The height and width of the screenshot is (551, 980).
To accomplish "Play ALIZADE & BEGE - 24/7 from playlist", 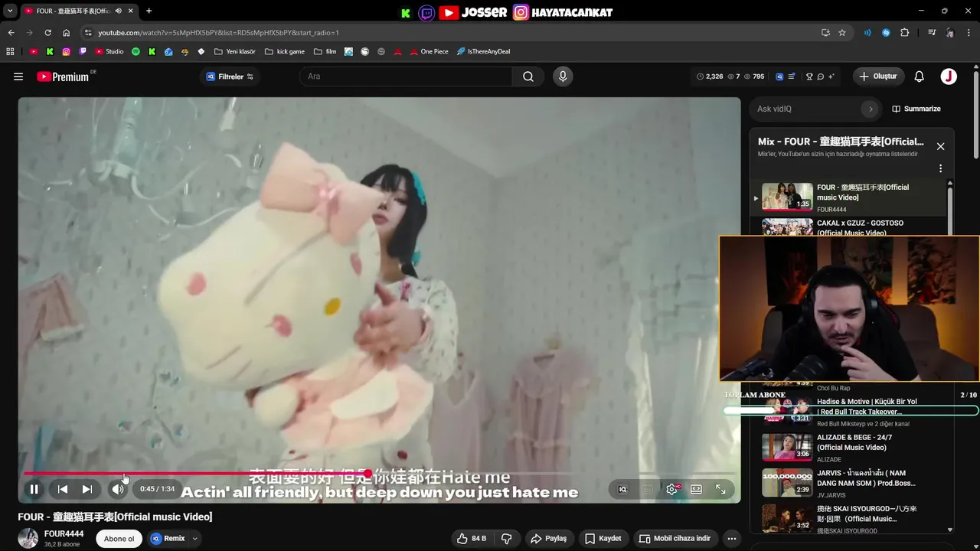I will click(850, 448).
